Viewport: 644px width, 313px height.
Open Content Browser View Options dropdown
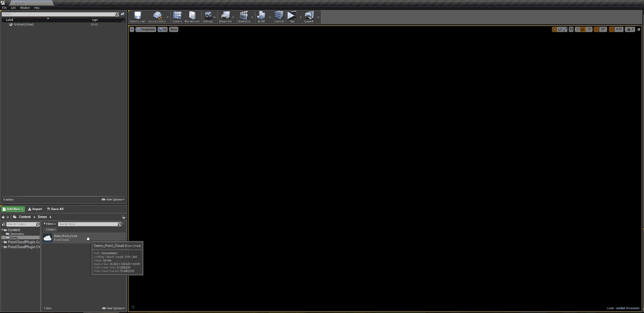click(x=113, y=308)
